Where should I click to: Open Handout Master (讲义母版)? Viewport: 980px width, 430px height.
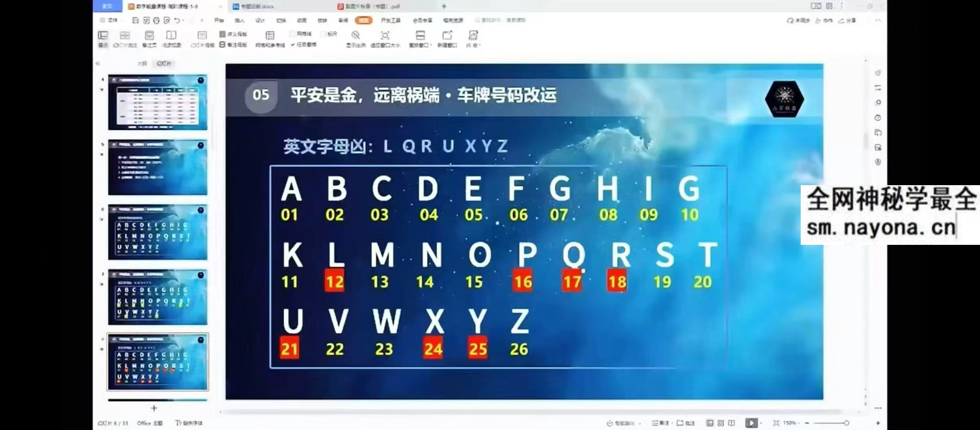pyautogui.click(x=233, y=34)
